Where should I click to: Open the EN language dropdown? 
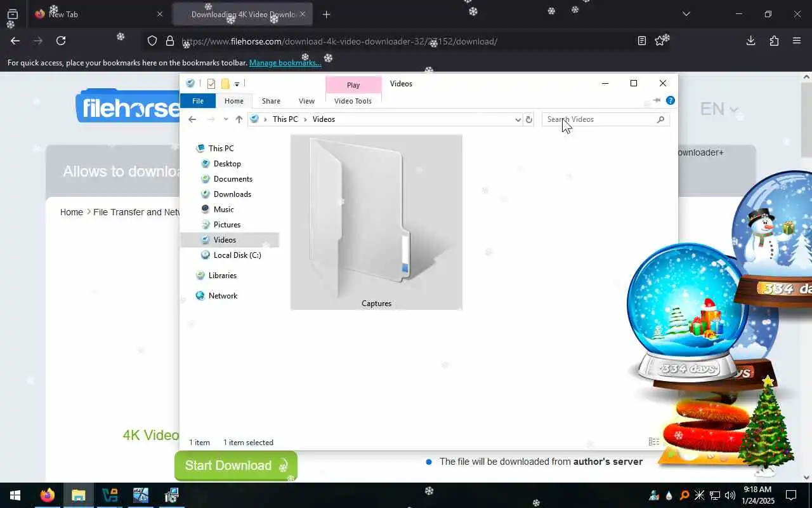click(719, 109)
